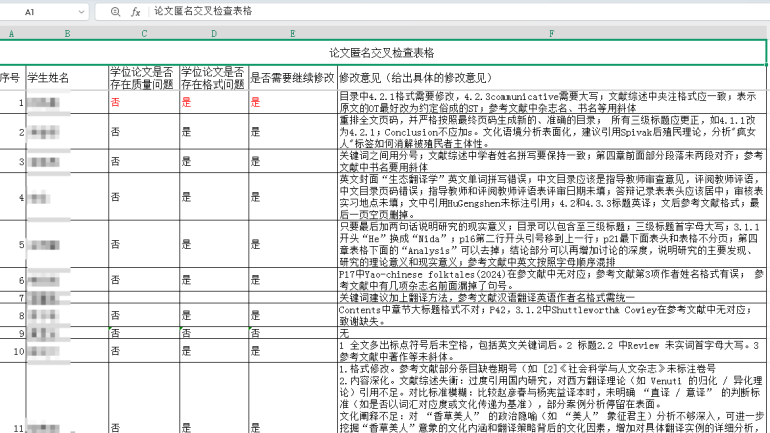
Task: Click the red 否 cell in student 1 row
Action: coord(115,102)
